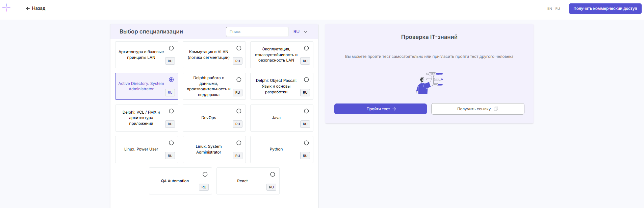
Task: Select the Python radio button
Action: click(x=306, y=143)
